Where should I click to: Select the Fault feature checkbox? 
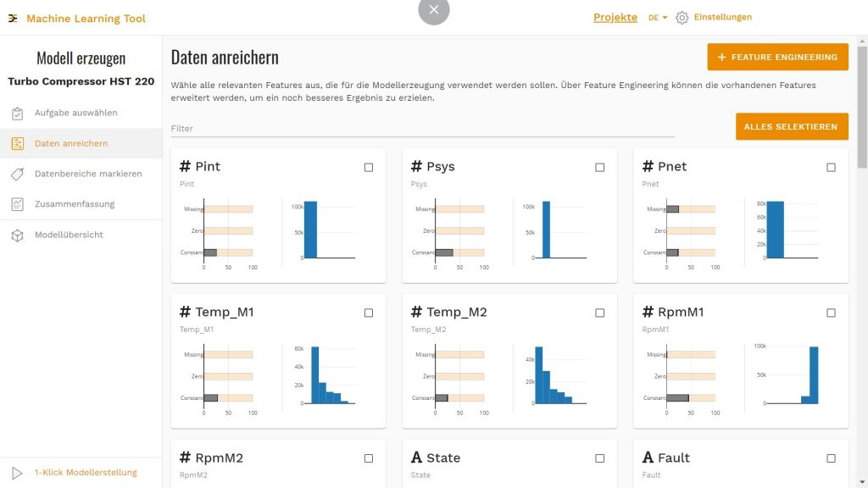(831, 458)
